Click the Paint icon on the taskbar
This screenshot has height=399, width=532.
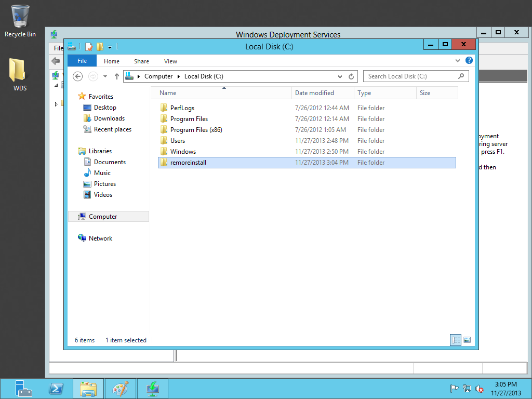pyautogui.click(x=120, y=388)
